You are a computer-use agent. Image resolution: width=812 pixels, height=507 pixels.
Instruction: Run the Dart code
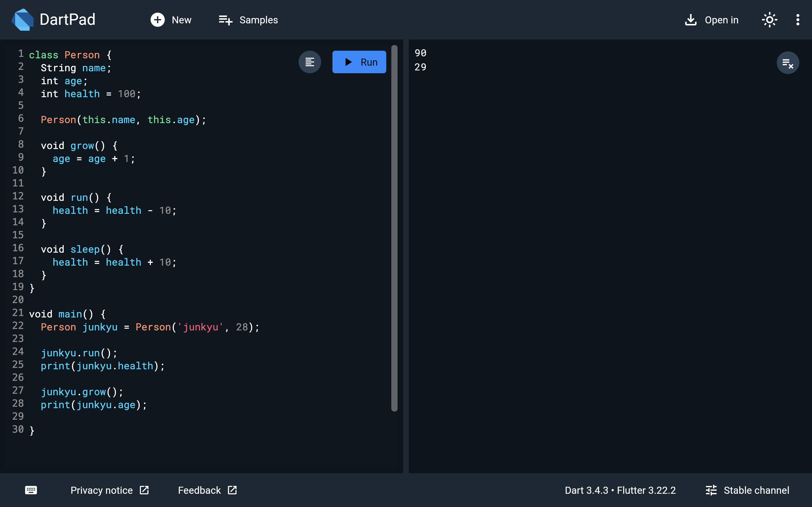pyautogui.click(x=359, y=62)
